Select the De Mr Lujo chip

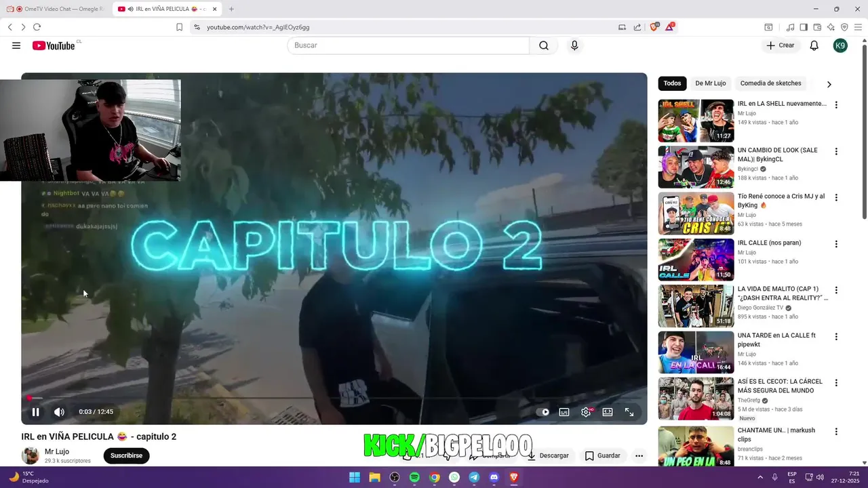coord(711,83)
